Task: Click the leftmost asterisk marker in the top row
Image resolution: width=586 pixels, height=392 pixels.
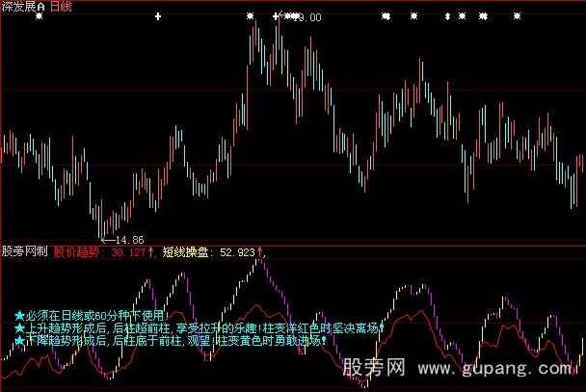Action: coord(40,16)
